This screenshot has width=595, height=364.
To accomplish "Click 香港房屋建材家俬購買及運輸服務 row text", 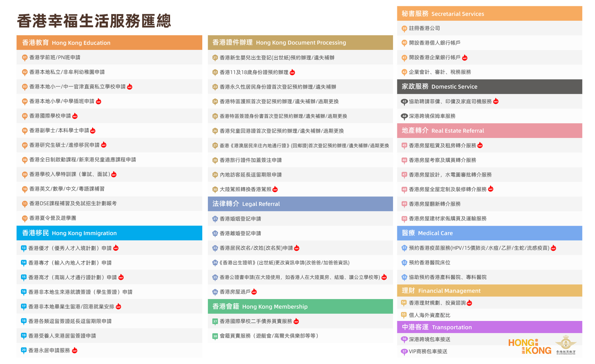I will click(x=448, y=219).
